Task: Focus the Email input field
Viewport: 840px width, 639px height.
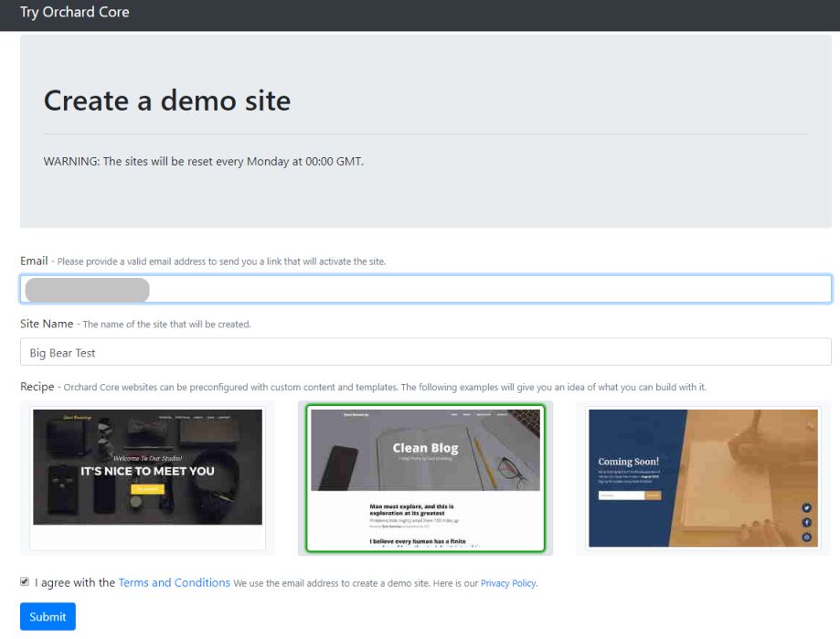Action: click(x=425, y=289)
